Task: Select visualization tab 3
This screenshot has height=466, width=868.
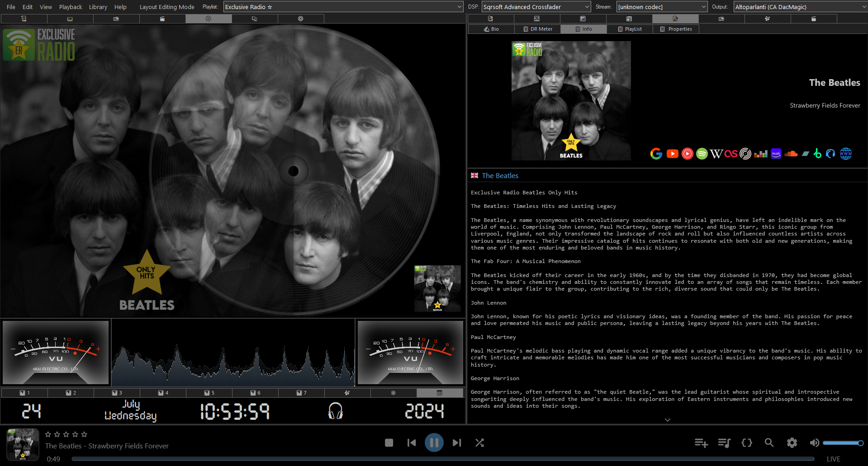Action: coord(117,393)
